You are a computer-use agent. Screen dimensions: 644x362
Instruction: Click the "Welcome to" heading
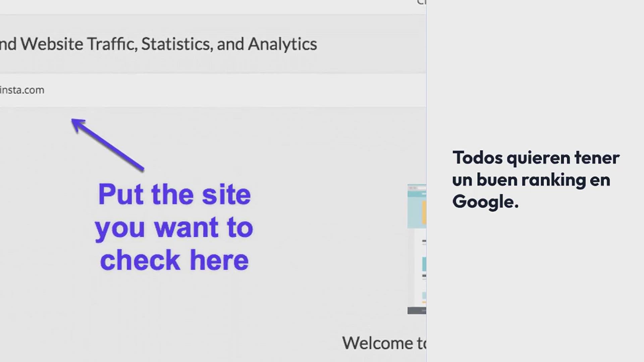click(x=384, y=343)
